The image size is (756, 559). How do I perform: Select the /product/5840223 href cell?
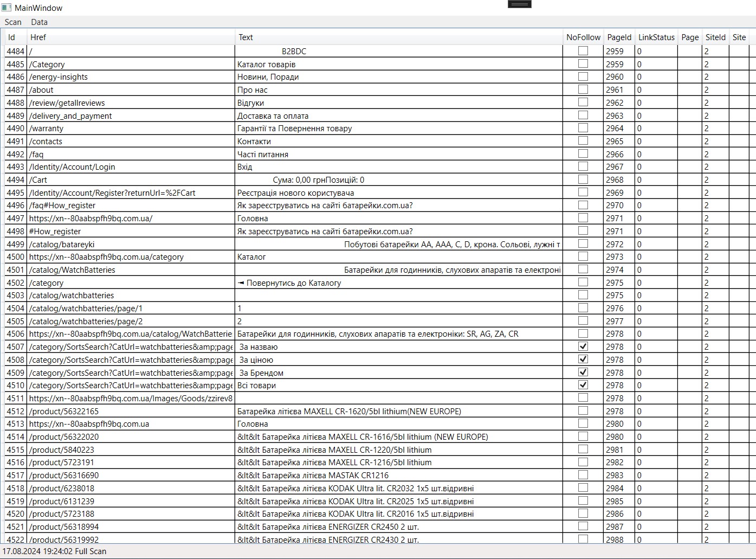coord(131,449)
